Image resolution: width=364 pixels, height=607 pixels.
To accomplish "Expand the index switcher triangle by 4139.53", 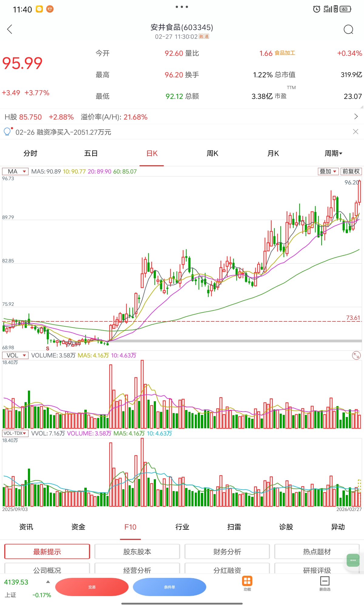I will pyautogui.click(x=48, y=582).
